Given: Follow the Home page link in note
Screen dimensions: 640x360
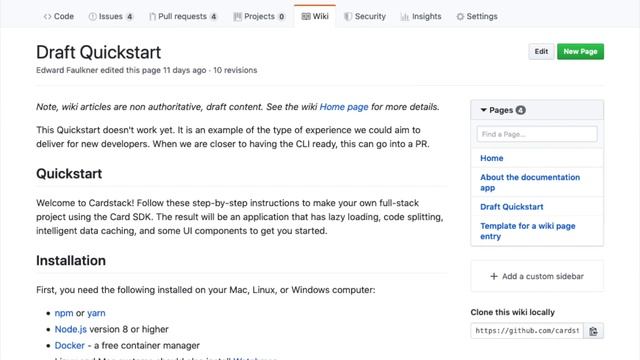Looking at the screenshot, I should [x=344, y=107].
